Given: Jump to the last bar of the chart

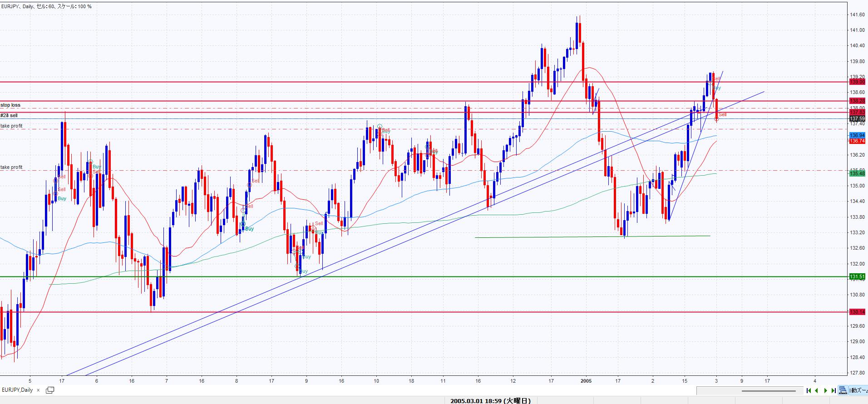Looking at the screenshot, I should point(833,390).
